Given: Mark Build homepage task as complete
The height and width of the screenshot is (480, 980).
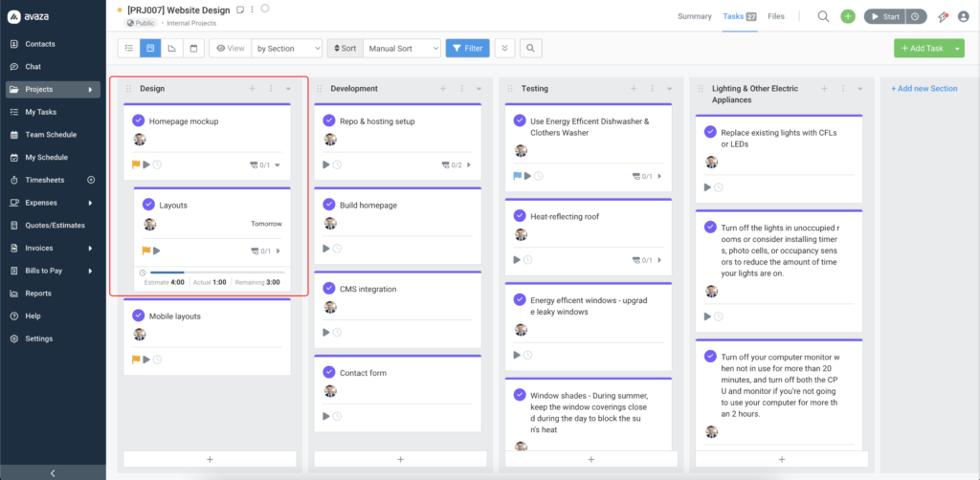Looking at the screenshot, I should [x=329, y=205].
